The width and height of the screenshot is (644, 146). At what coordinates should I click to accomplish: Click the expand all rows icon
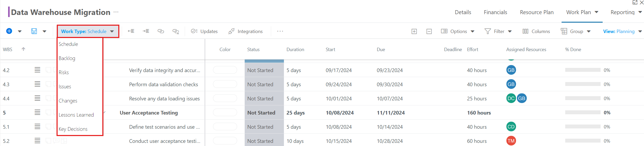[414, 31]
